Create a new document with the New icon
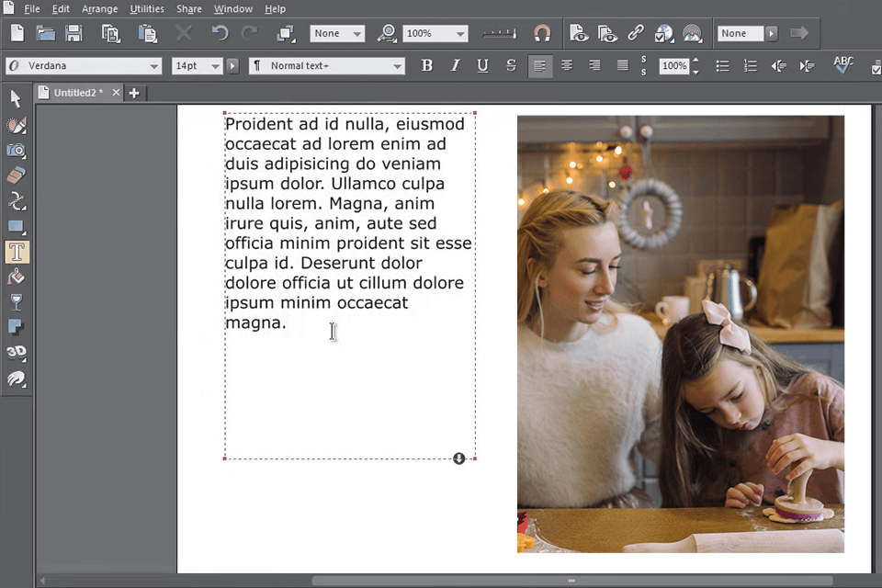 click(x=17, y=33)
